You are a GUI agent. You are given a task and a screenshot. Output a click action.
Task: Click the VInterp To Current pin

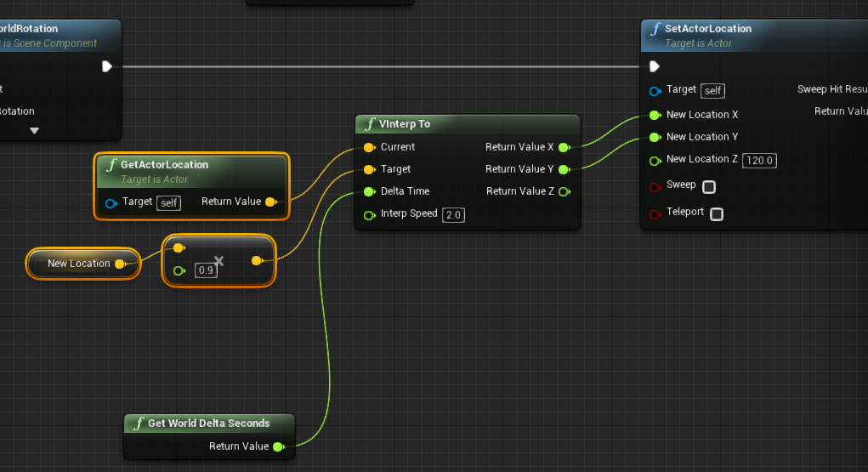click(x=370, y=147)
